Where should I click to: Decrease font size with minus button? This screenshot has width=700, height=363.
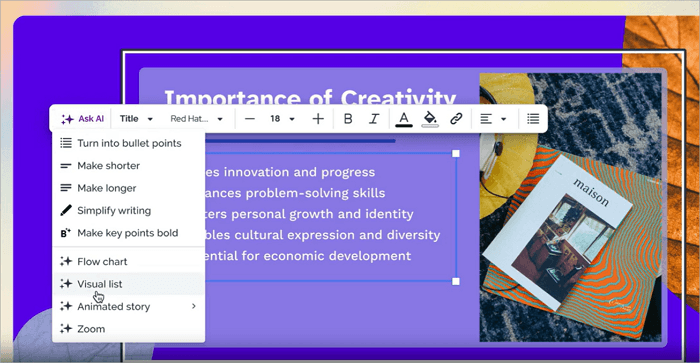250,119
